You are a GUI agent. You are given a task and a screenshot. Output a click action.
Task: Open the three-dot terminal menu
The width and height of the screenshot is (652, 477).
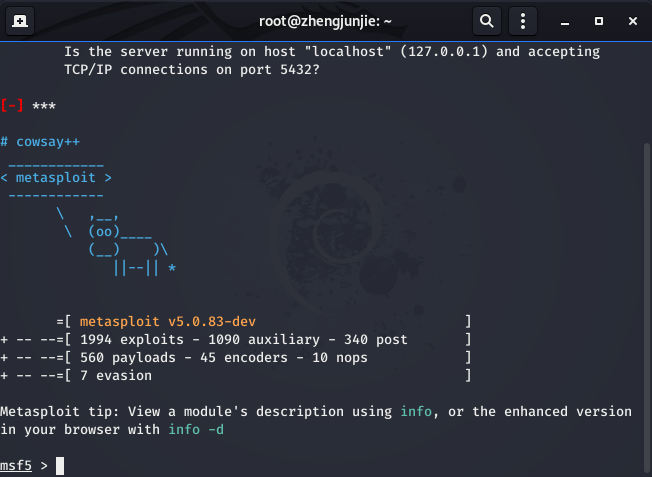click(523, 21)
